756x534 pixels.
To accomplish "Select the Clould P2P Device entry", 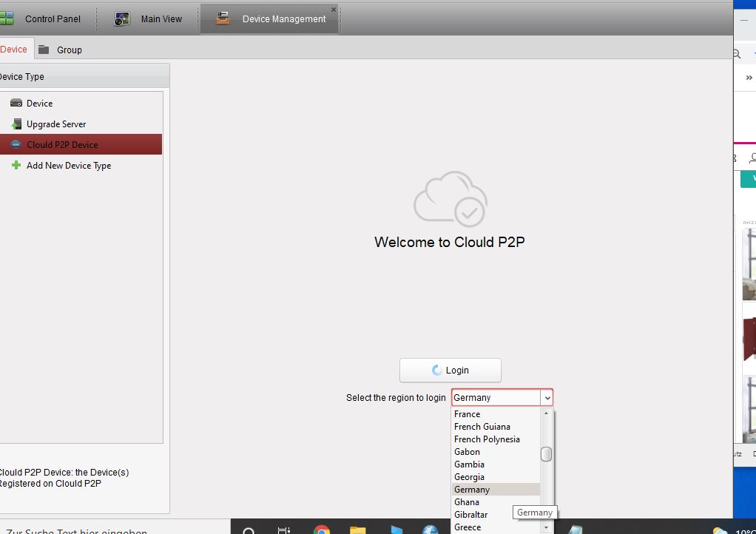I will coord(81,144).
